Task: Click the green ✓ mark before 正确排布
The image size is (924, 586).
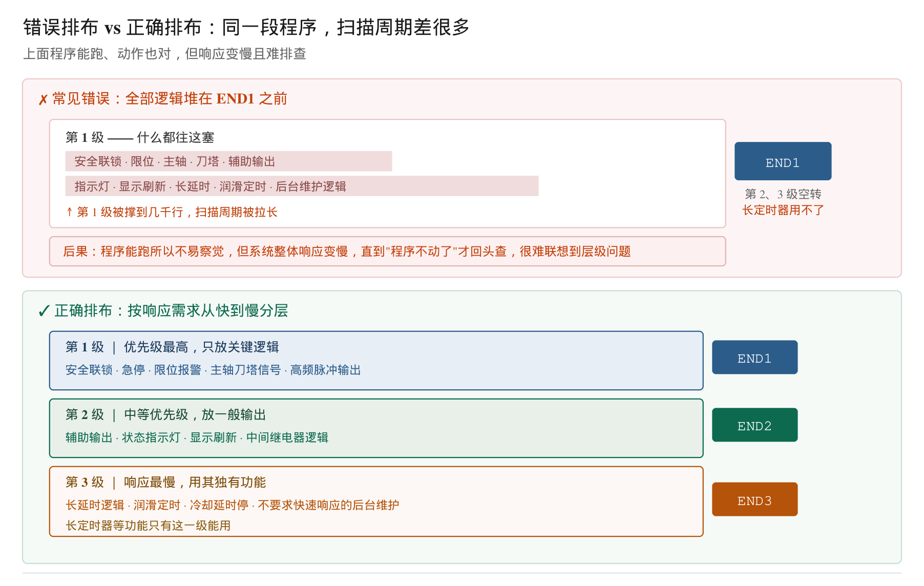Action: pos(44,311)
